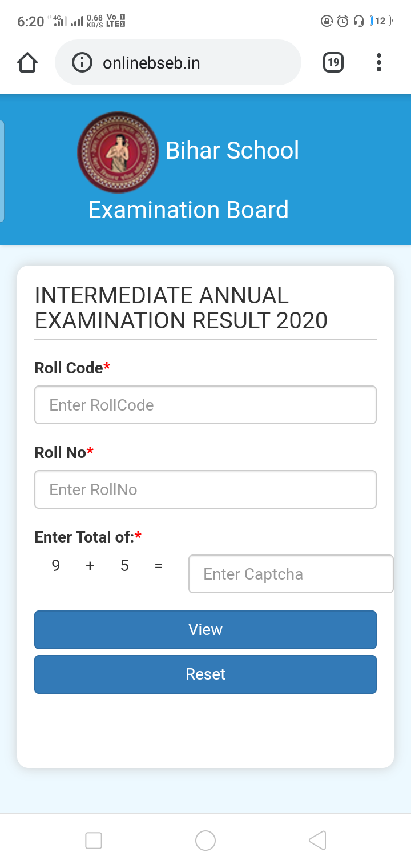The image size is (411, 868).
Task: Open the three-dot browser menu
Action: 378,62
